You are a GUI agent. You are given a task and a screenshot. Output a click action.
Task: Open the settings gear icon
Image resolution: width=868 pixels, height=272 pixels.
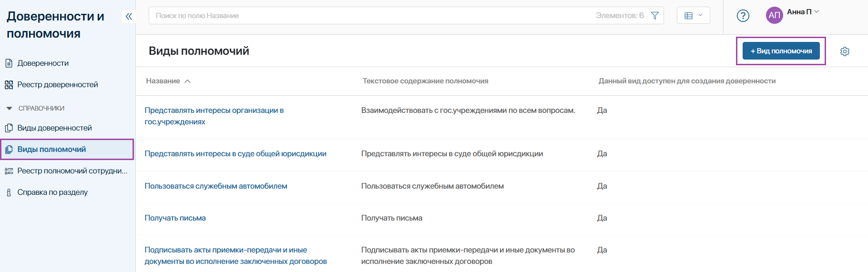(x=845, y=51)
